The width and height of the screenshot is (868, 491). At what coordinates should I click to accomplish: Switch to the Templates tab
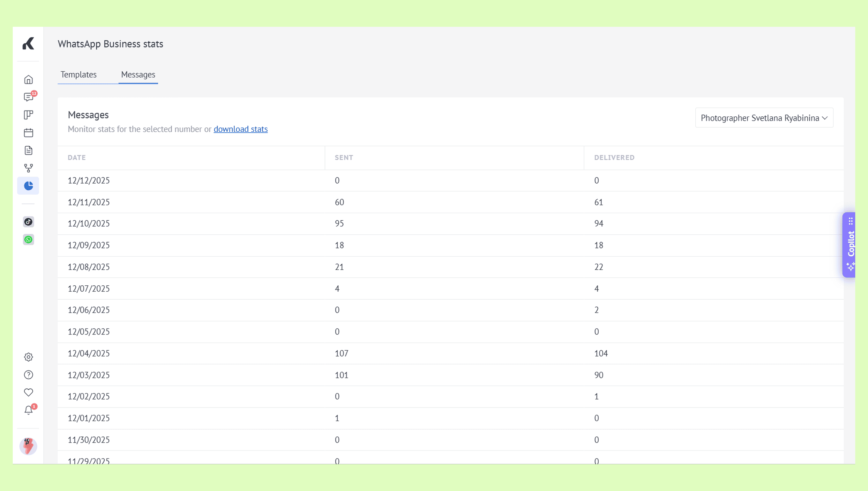pyautogui.click(x=78, y=75)
